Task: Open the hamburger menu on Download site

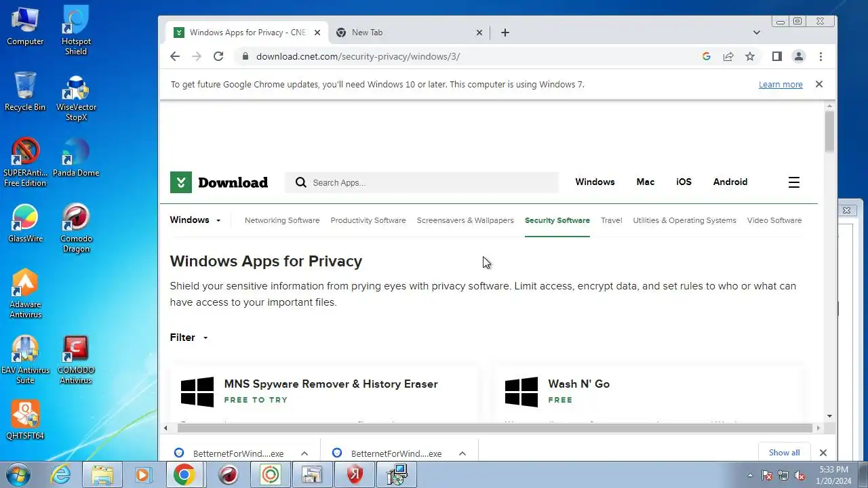Action: click(794, 182)
